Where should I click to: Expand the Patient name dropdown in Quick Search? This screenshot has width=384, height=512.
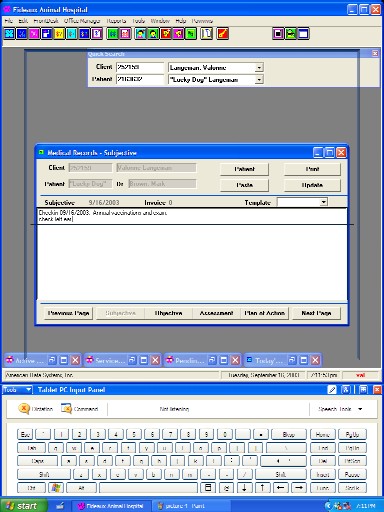(259, 80)
